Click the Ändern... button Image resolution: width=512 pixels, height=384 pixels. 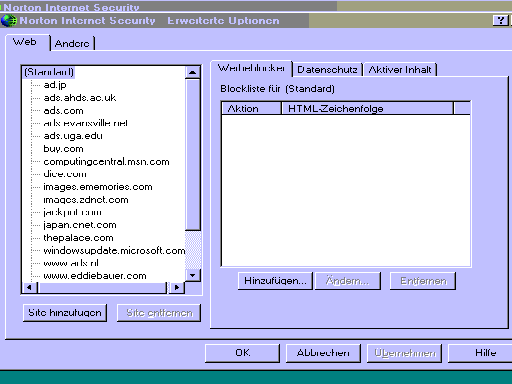[347, 281]
